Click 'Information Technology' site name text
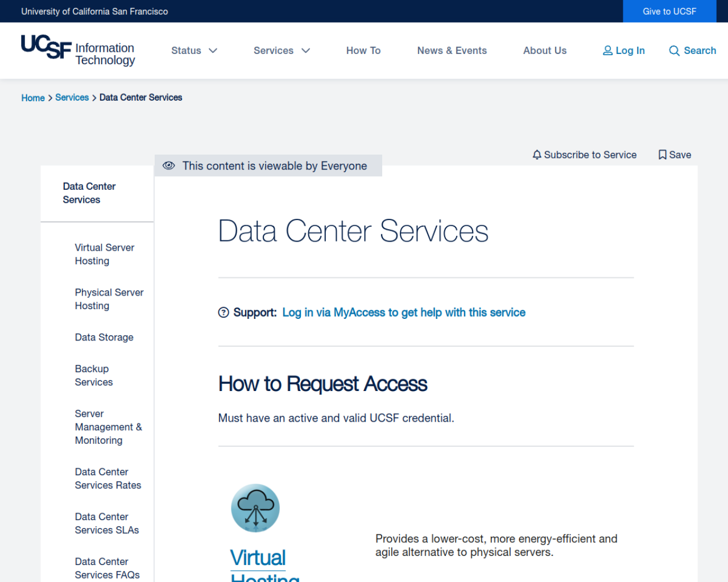This screenshot has width=728, height=582. click(105, 54)
